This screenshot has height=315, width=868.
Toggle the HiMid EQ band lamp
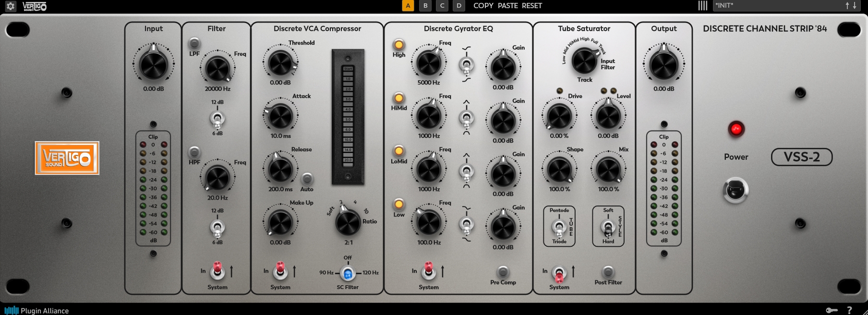[399, 98]
